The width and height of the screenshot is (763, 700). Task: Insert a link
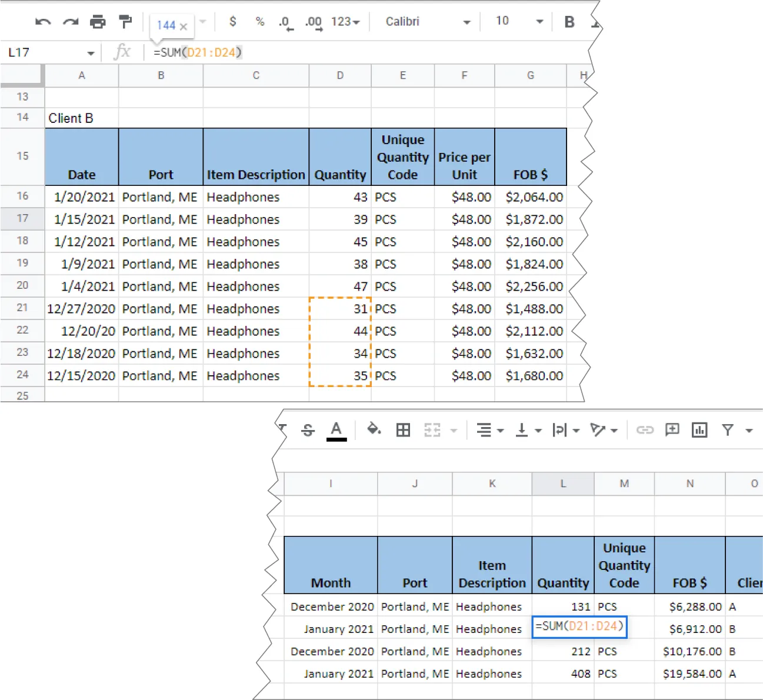click(645, 430)
